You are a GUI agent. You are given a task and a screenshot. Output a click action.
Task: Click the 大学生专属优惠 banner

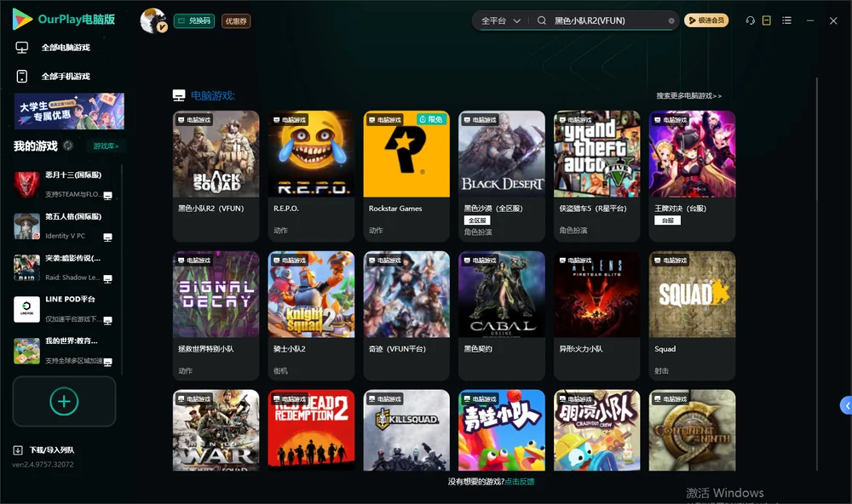[x=70, y=112]
